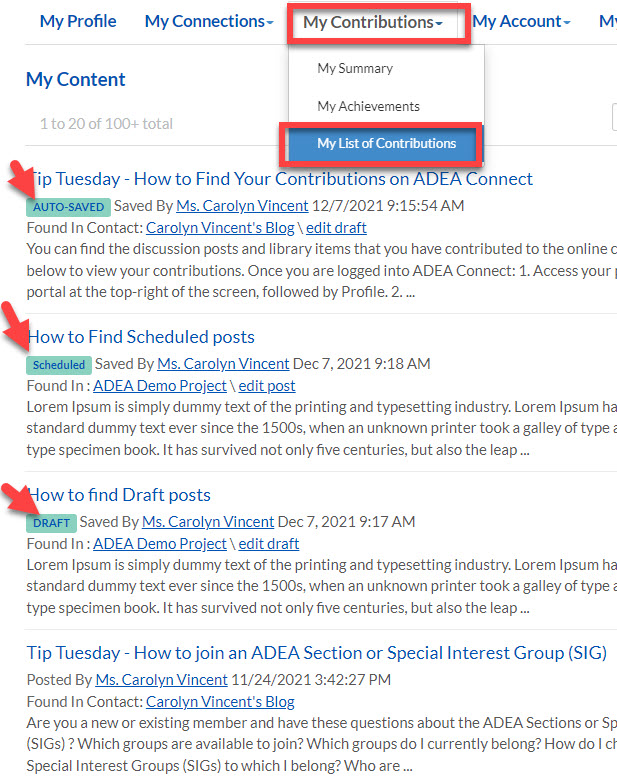This screenshot has width=617, height=779.
Task: Click the 12/7/2021 9:15:54 AM timestamp
Action: click(x=388, y=206)
